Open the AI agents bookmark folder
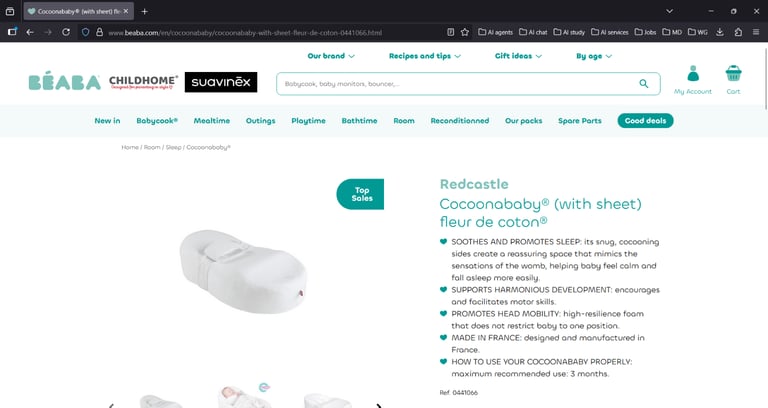Image resolution: width=768 pixels, height=408 pixels. click(x=495, y=32)
